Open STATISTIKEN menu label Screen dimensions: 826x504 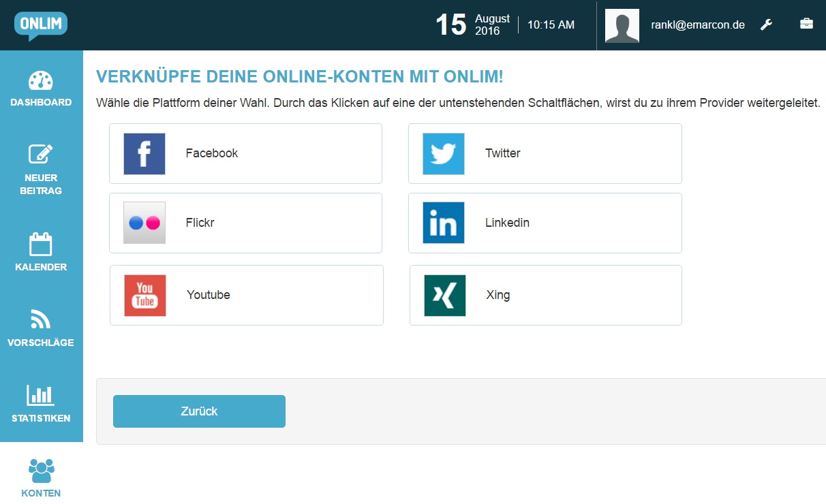41,418
